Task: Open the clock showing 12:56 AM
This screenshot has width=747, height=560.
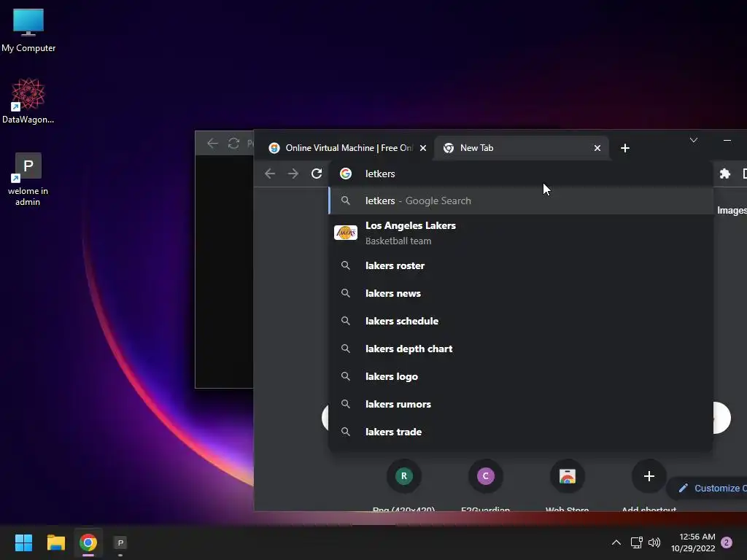Action: click(x=694, y=542)
